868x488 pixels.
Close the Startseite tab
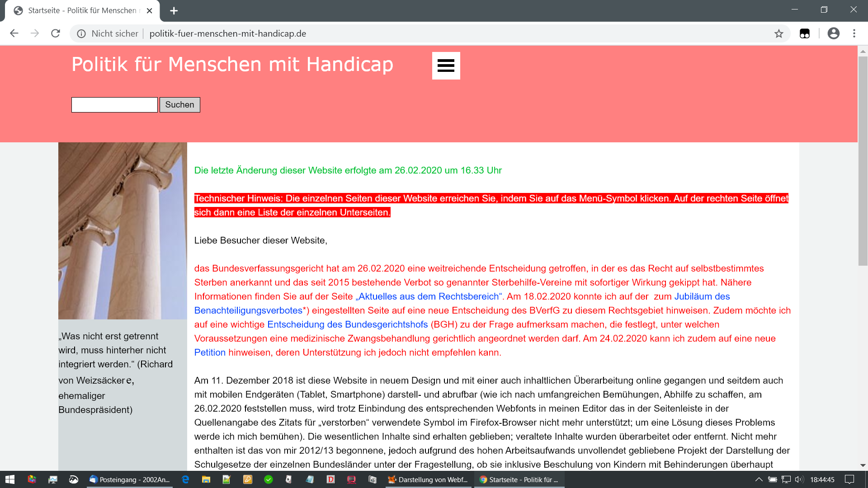click(x=150, y=11)
